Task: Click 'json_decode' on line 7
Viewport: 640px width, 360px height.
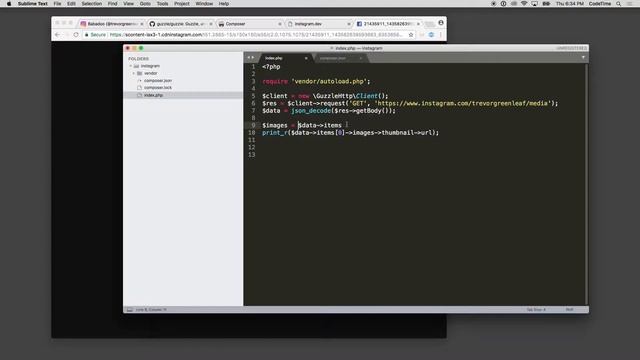Action: coord(311,111)
